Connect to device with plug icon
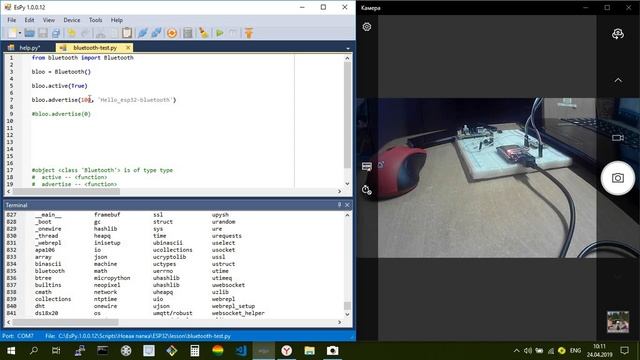 point(142,33)
